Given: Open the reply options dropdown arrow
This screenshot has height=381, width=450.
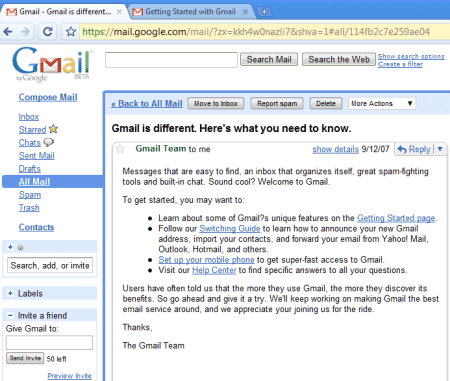Looking at the screenshot, I should pos(440,149).
